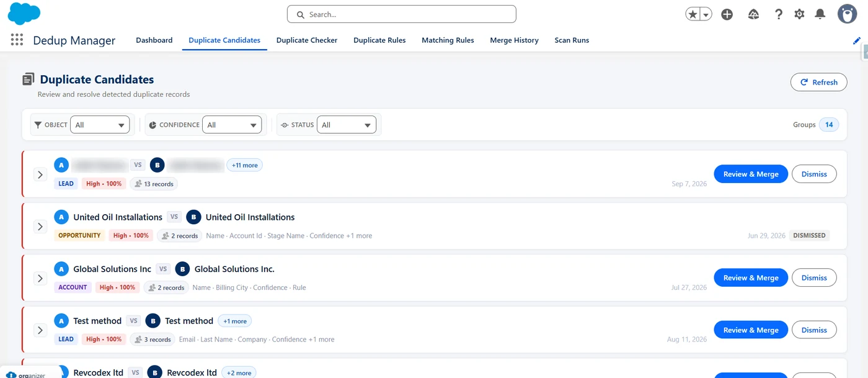Click the B badge of Test method

153,321
